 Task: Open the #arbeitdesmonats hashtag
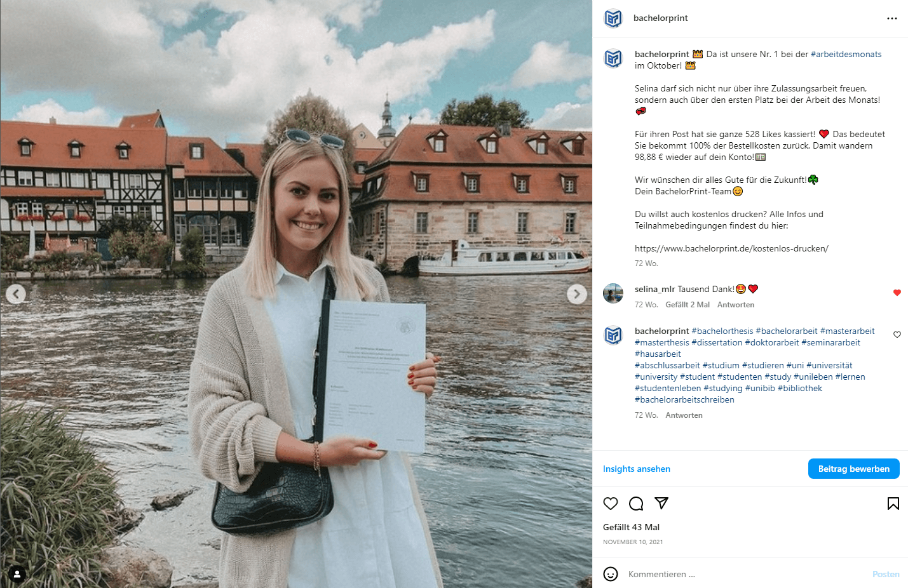(x=846, y=54)
